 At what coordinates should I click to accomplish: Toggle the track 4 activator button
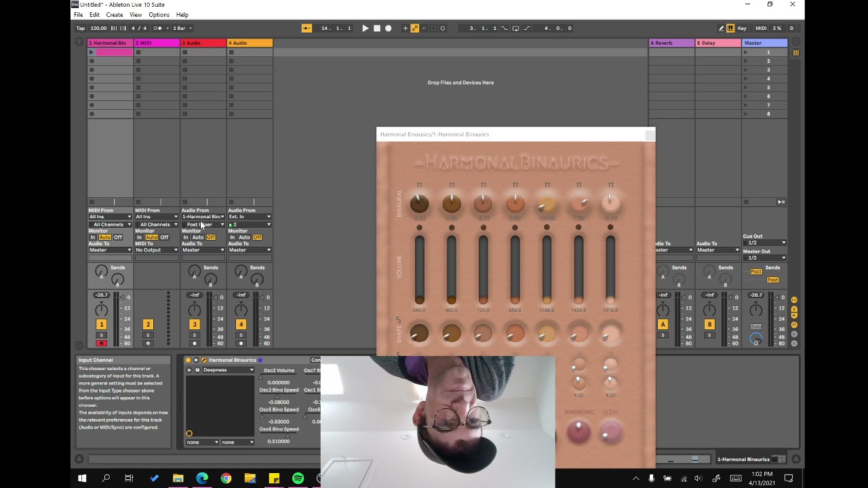pos(241,325)
